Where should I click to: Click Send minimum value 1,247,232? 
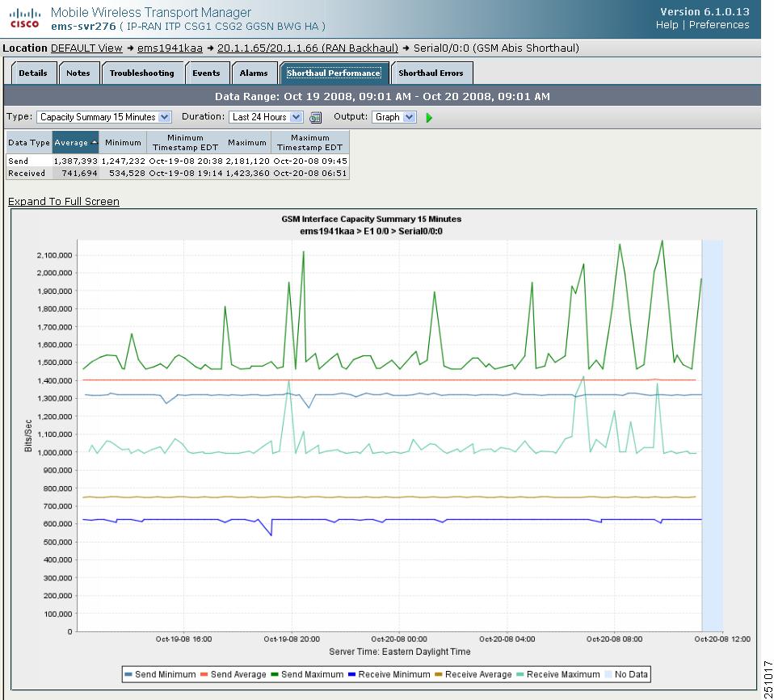pos(124,161)
